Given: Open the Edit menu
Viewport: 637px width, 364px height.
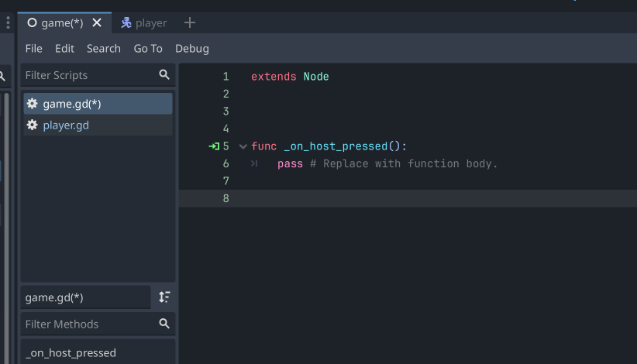Looking at the screenshot, I should (64, 49).
